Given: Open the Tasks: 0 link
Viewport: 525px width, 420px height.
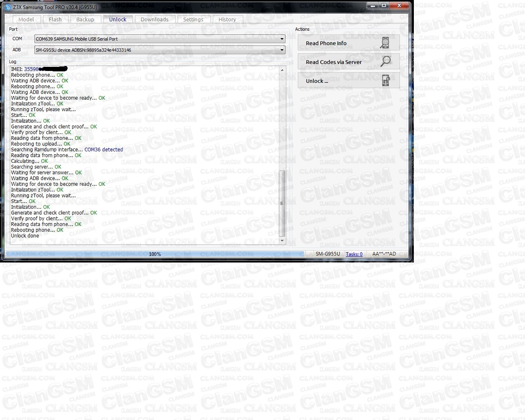Looking at the screenshot, I should coord(354,254).
